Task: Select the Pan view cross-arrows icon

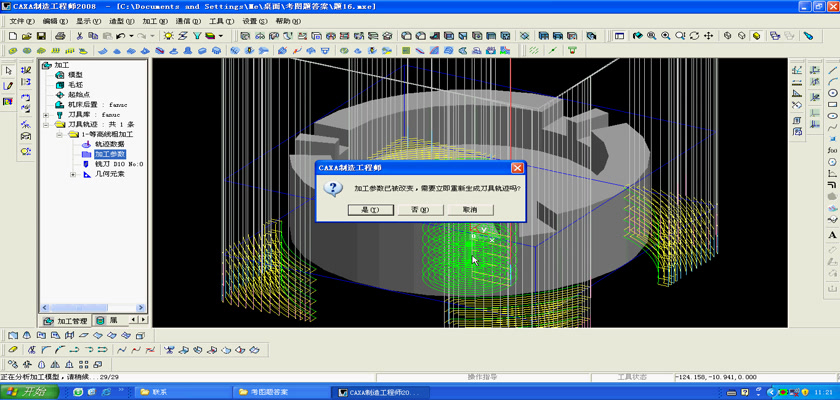Action: point(708,36)
